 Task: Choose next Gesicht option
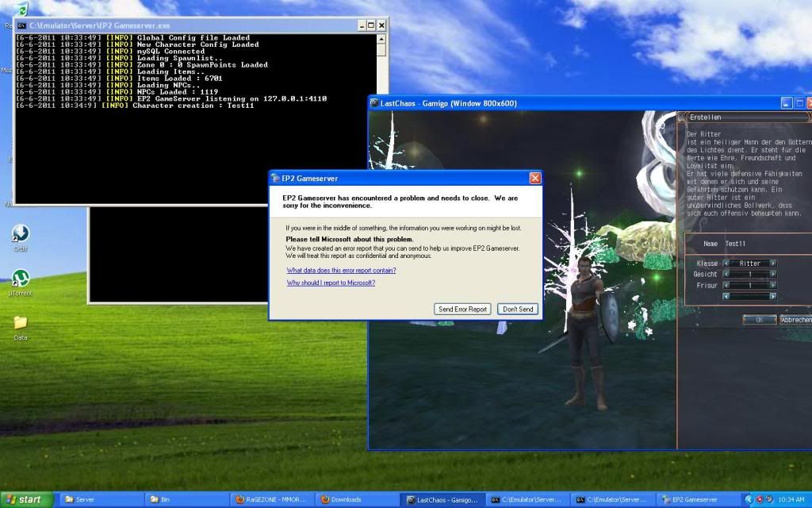pyautogui.click(x=773, y=274)
